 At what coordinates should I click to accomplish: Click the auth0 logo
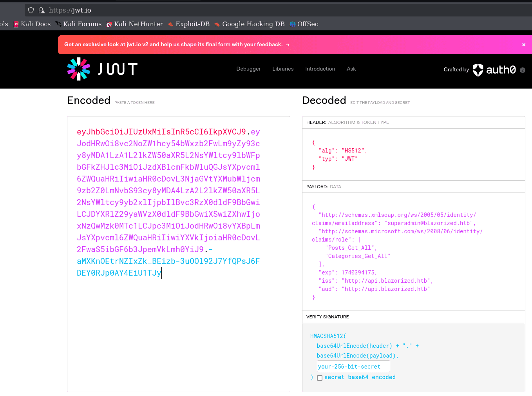(494, 70)
